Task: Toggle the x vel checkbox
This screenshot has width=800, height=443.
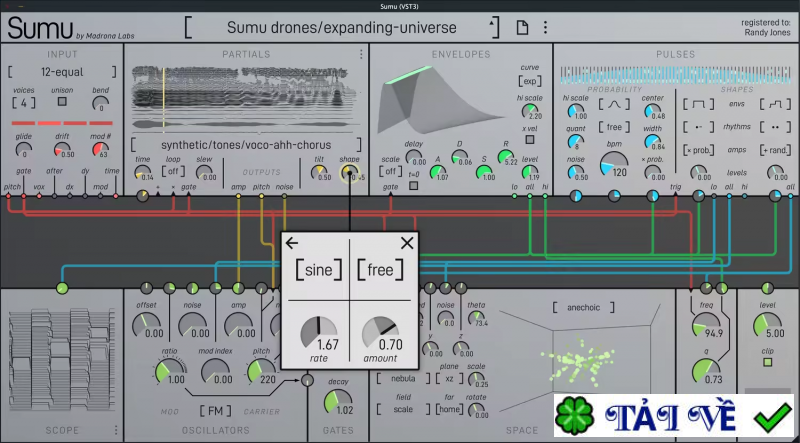Action: pos(530,139)
